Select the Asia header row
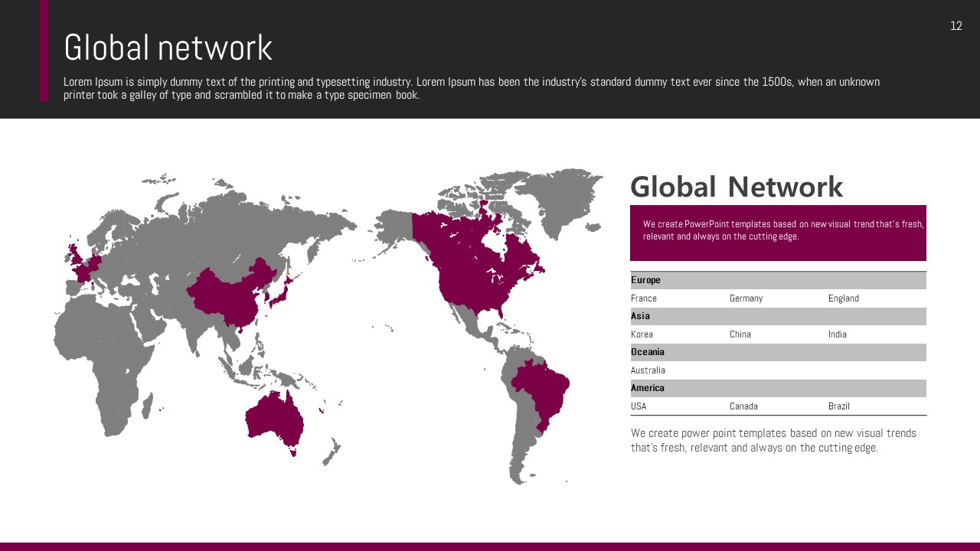 click(x=778, y=316)
